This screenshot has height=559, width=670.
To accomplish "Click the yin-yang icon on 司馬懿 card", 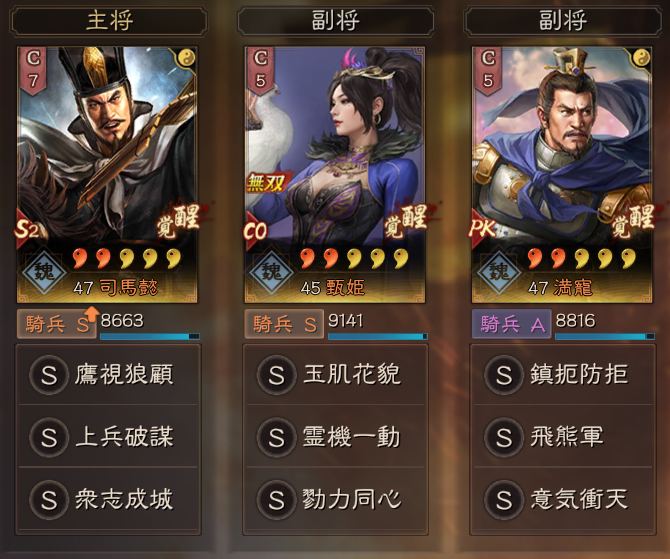I will [186, 58].
